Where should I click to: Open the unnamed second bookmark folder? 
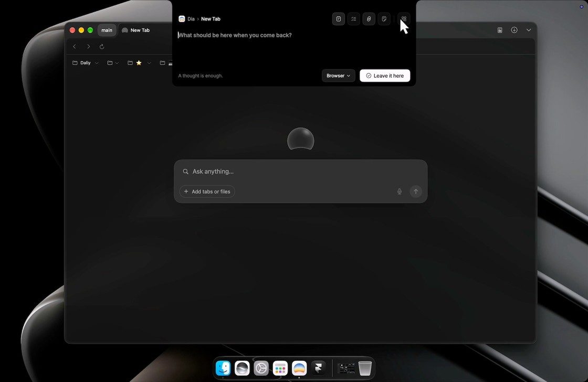click(x=110, y=62)
